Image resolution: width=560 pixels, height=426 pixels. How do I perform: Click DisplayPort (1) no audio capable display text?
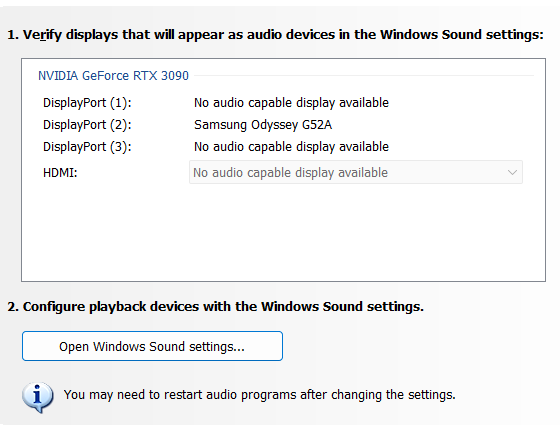pyautogui.click(x=291, y=103)
